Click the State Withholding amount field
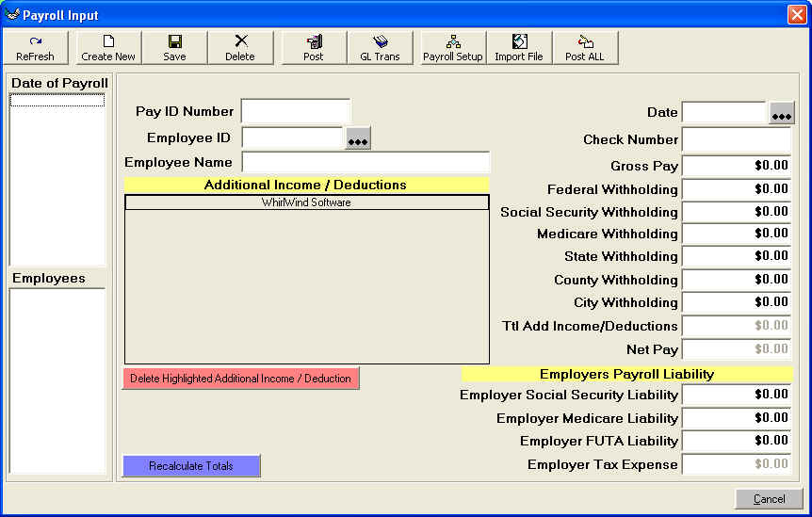Image resolution: width=812 pixels, height=517 pixels. (737, 256)
